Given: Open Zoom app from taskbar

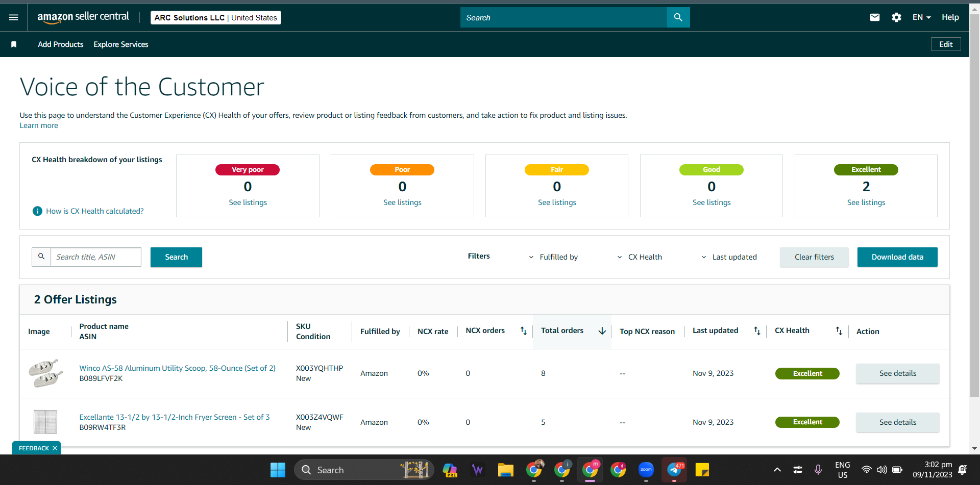Looking at the screenshot, I should [x=646, y=470].
